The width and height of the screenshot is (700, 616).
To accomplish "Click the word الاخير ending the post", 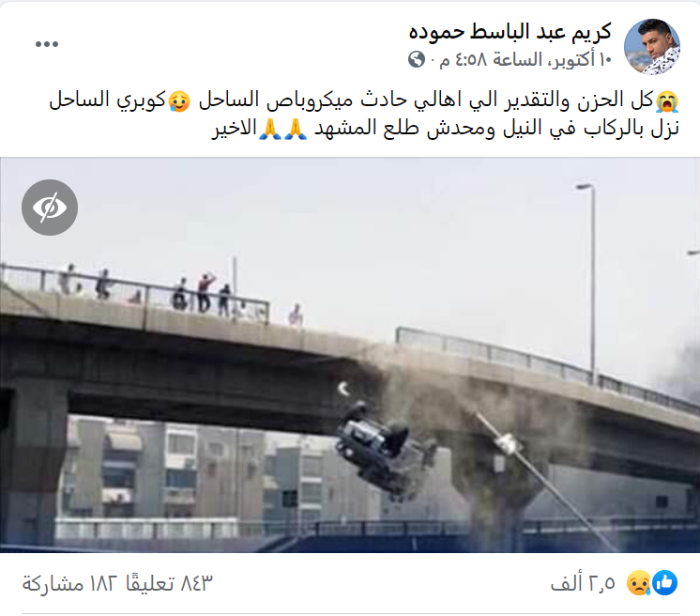I will point(234,129).
